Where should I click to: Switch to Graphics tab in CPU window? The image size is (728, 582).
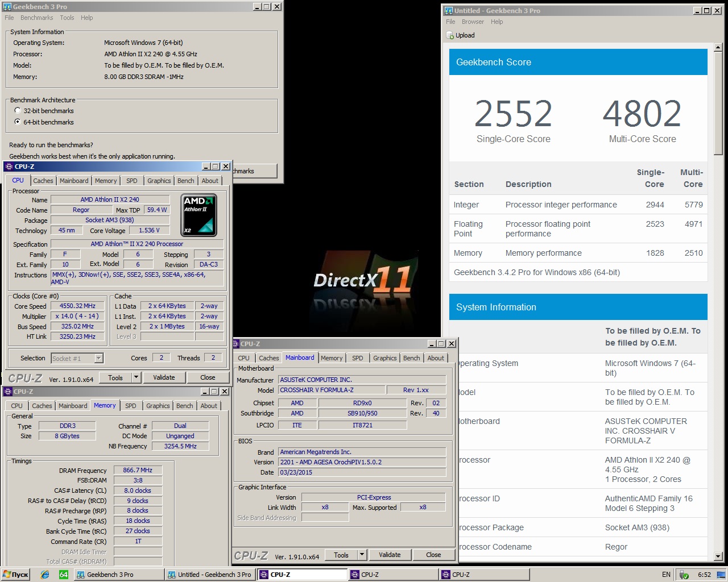(x=159, y=181)
